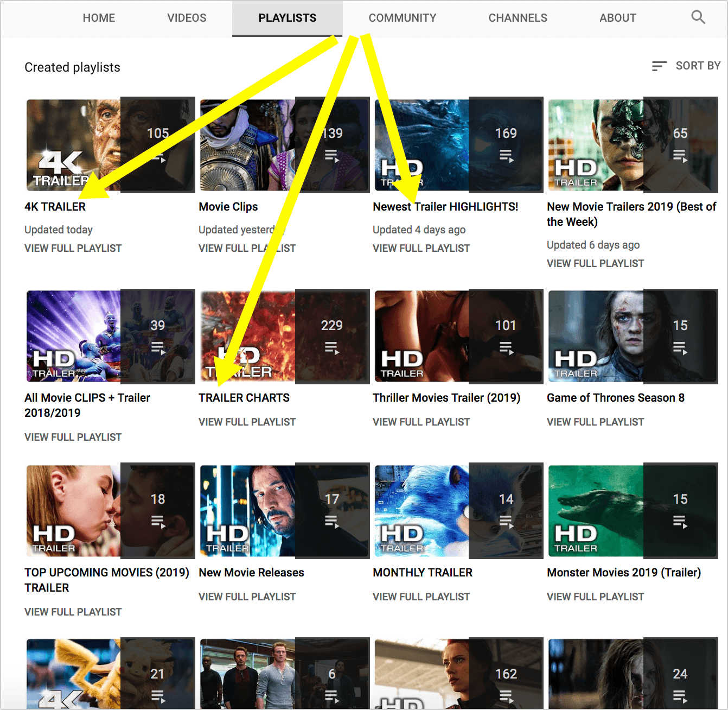Play-all icon on the 24-video playlist
728x710 pixels.
click(x=680, y=696)
